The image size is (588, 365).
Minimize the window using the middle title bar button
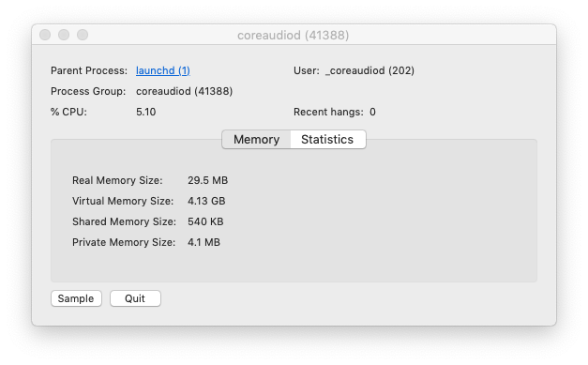coord(64,35)
